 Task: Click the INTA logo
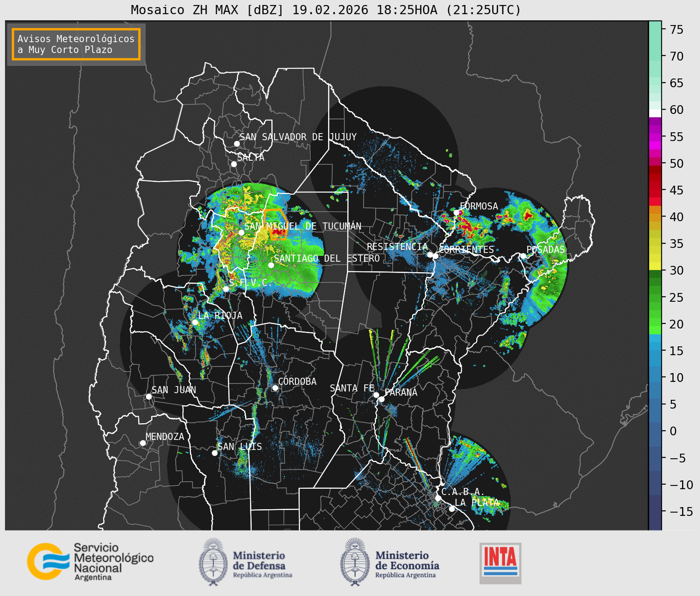pyautogui.click(x=500, y=563)
